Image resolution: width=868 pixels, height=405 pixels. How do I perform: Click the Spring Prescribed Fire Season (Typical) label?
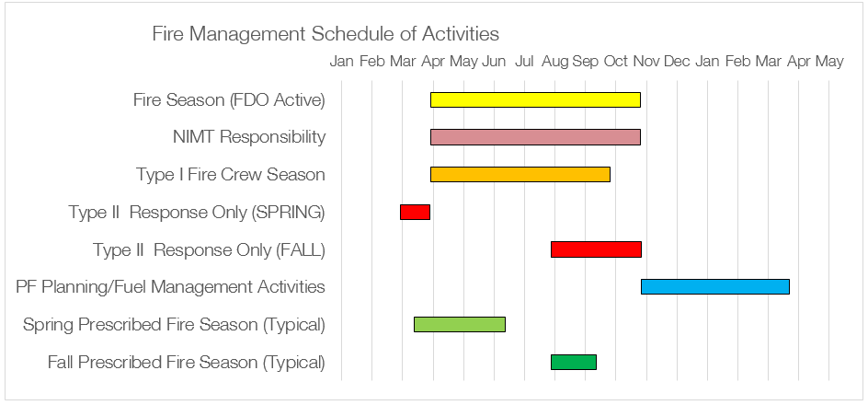click(174, 325)
